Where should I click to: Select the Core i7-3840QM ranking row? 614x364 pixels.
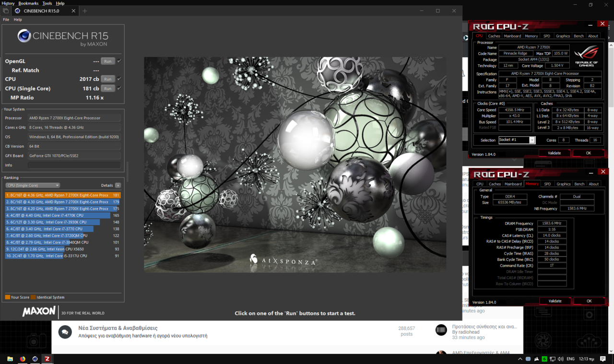[x=63, y=242]
